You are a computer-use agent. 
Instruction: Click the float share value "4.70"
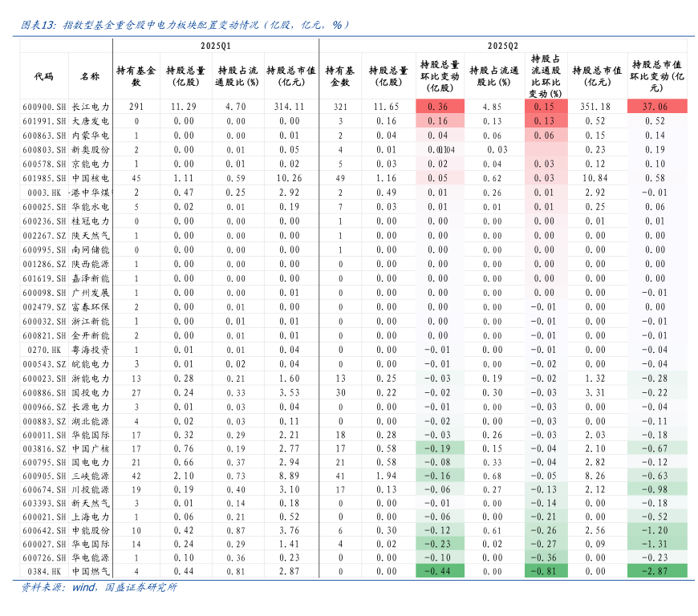pyautogui.click(x=236, y=107)
